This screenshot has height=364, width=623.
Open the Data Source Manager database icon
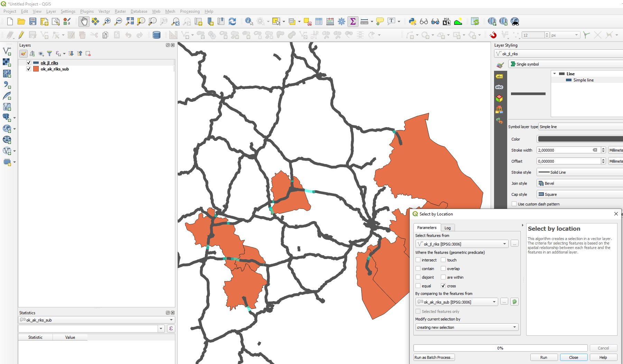(157, 35)
